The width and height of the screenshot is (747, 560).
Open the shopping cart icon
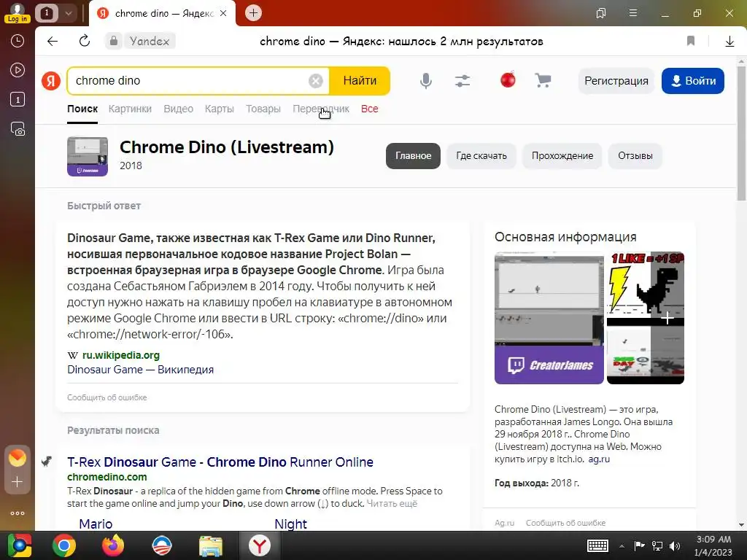543,80
